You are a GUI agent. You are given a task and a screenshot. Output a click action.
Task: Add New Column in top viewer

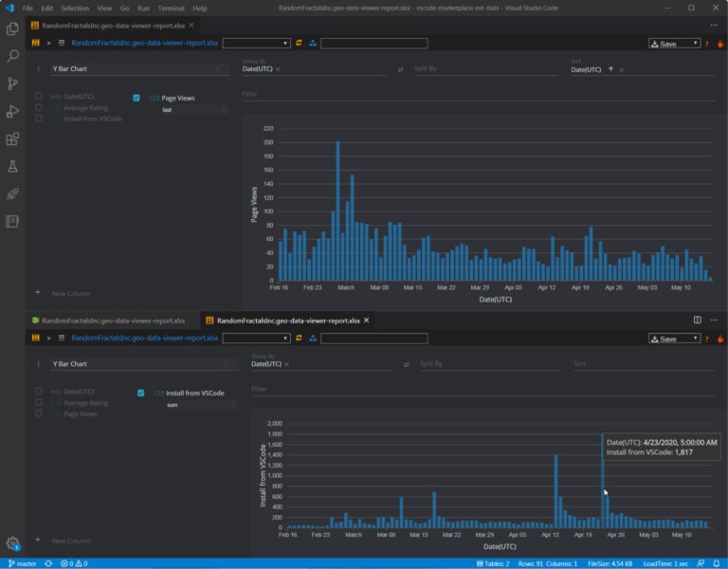pos(70,294)
